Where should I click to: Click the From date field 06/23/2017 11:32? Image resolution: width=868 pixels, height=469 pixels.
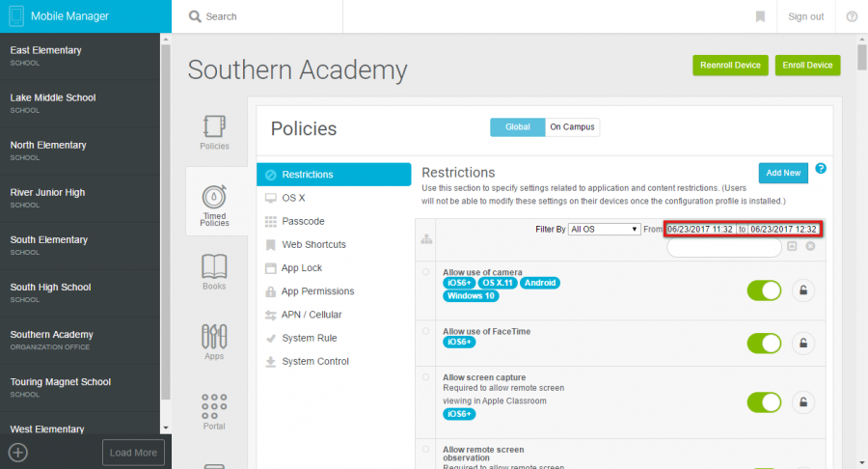point(701,229)
